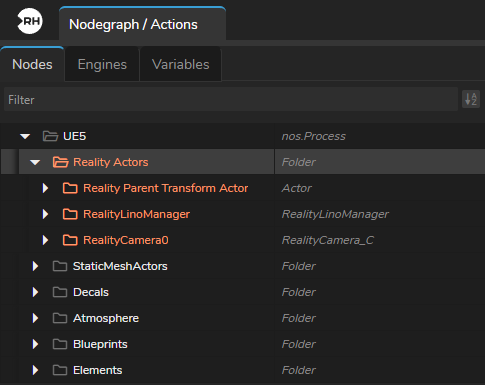Collapse the Reality Actors folder
This screenshot has height=385, width=485.
tap(35, 162)
